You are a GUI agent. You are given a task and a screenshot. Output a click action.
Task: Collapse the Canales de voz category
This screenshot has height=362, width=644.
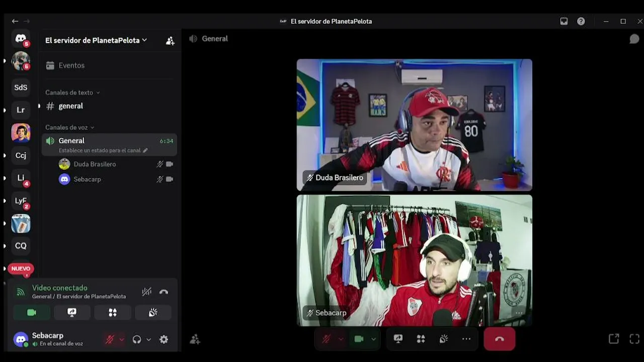(x=70, y=127)
